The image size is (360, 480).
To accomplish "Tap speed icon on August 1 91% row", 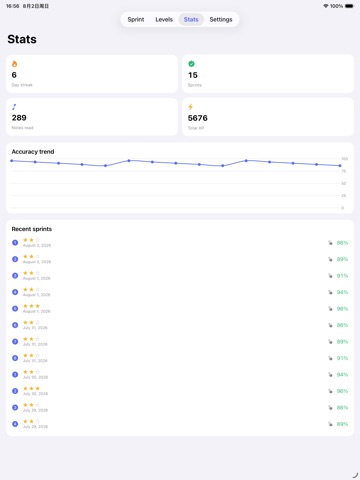I will (x=330, y=276).
